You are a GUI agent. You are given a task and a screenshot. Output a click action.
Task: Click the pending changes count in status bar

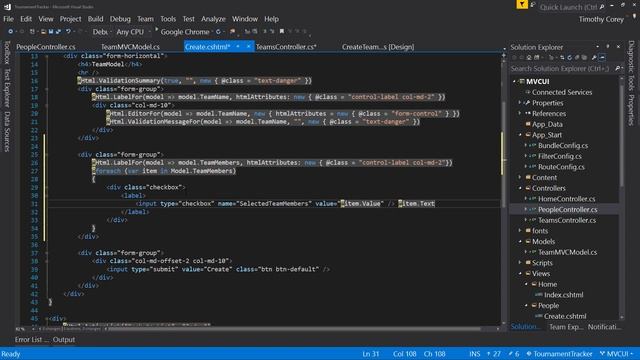[514, 354]
